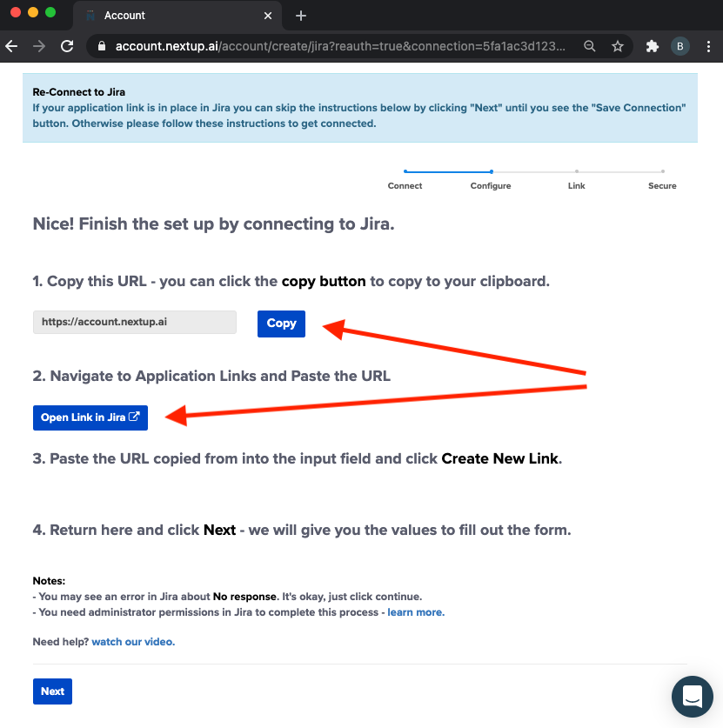The height and width of the screenshot is (728, 723).
Task: Click the macOS yellow minimize window button
Action: pos(33,12)
